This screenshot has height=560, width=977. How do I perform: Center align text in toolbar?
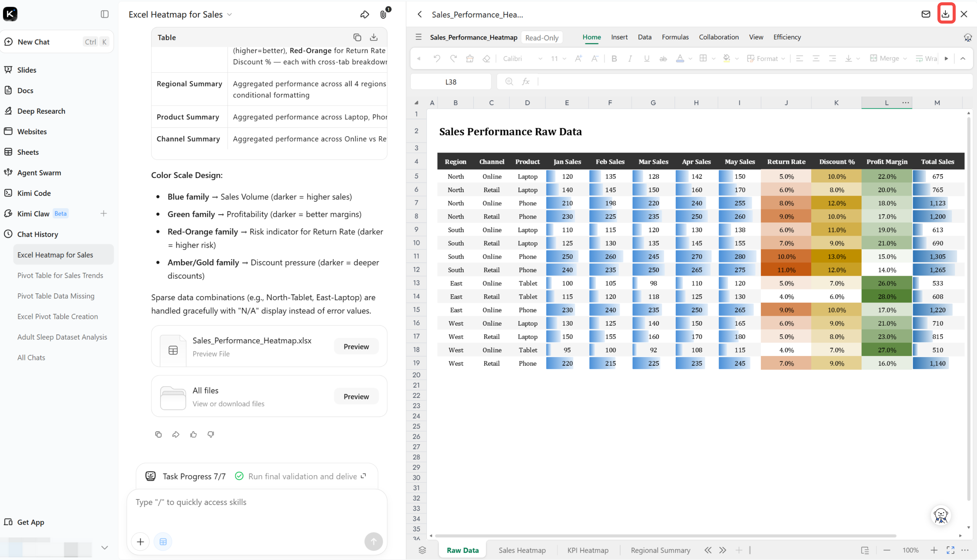click(816, 59)
